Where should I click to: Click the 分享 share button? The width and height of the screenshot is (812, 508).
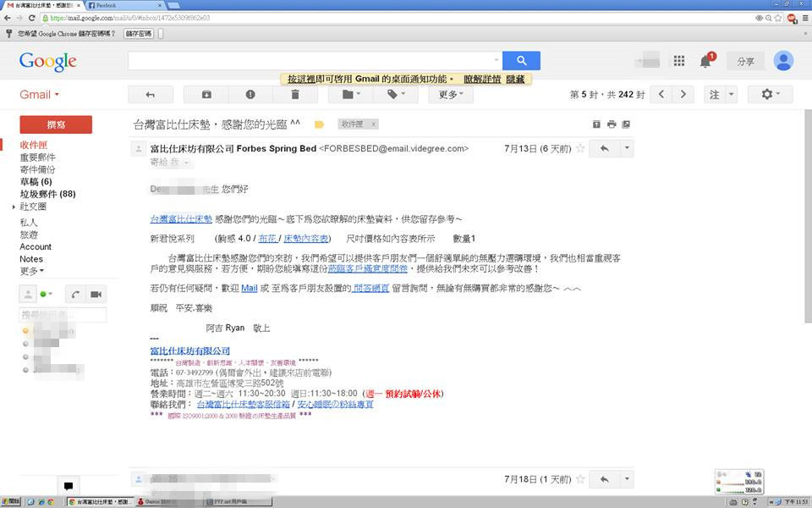745,61
